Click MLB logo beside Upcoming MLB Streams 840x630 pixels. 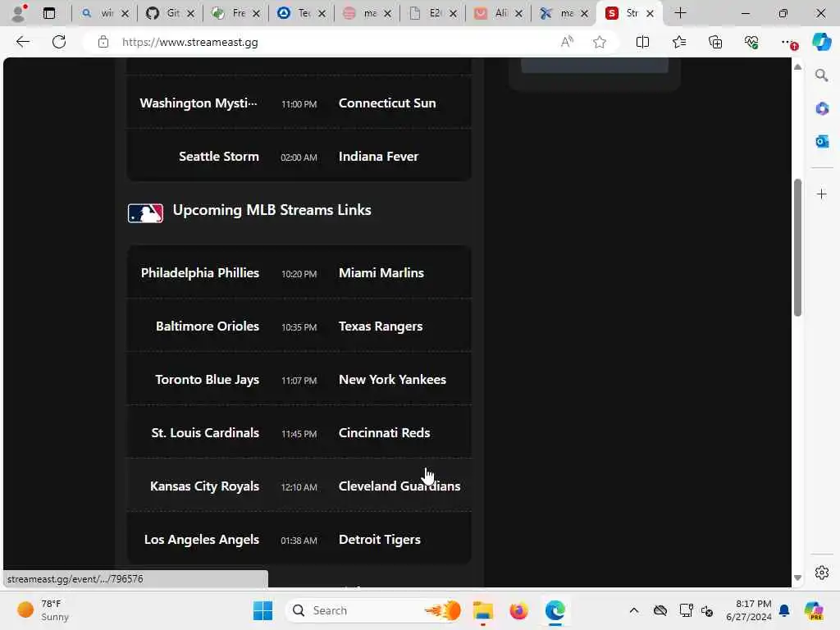coord(145,212)
